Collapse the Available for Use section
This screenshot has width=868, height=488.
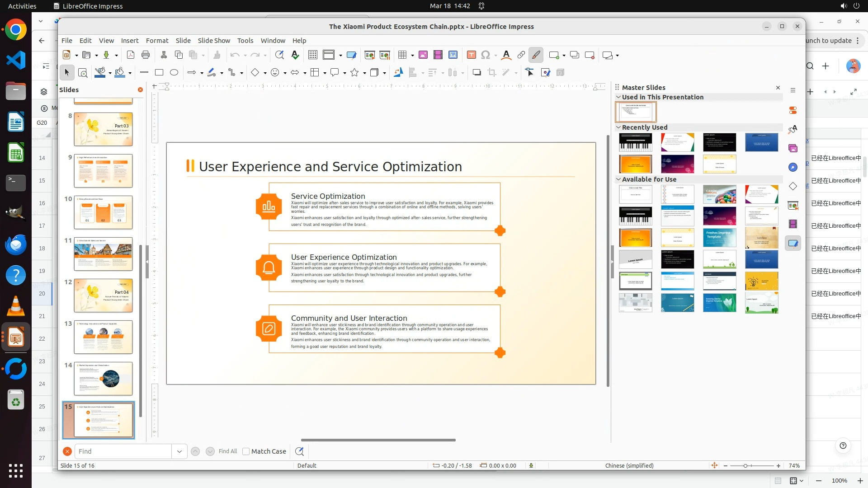(618, 179)
